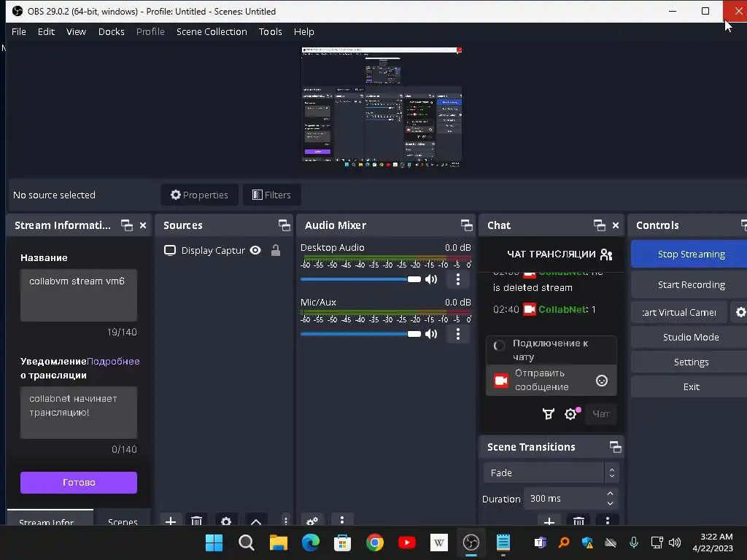The height and width of the screenshot is (560, 747).
Task: Remove the selected source
Action: click(x=197, y=521)
